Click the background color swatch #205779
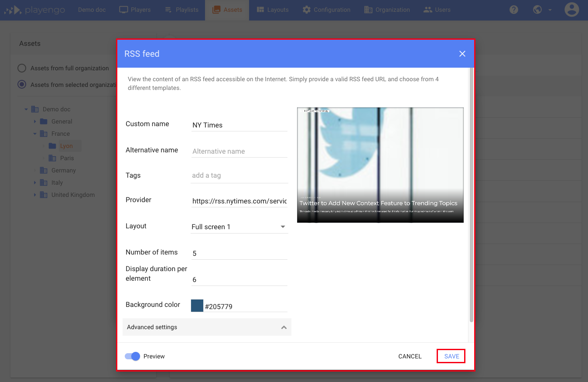 click(x=197, y=306)
